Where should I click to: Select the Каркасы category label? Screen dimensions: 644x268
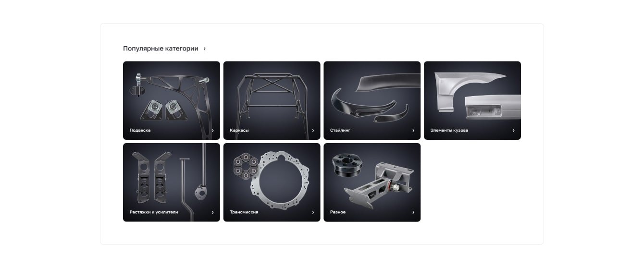[x=239, y=130]
